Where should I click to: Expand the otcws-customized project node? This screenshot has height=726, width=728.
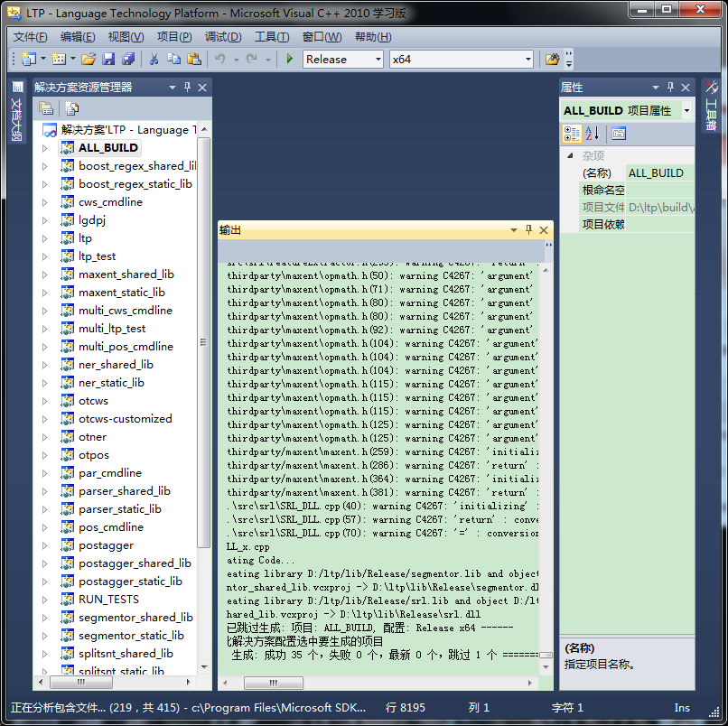pyautogui.click(x=44, y=419)
